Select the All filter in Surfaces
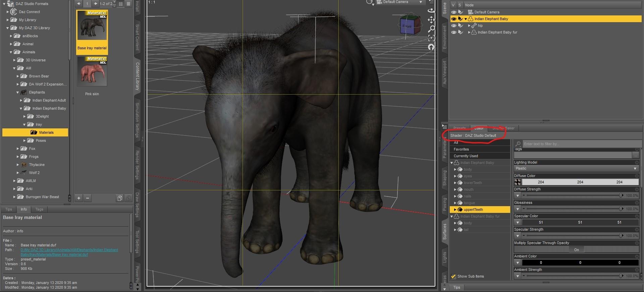Viewport: 644px width, 292px height. click(x=480, y=143)
